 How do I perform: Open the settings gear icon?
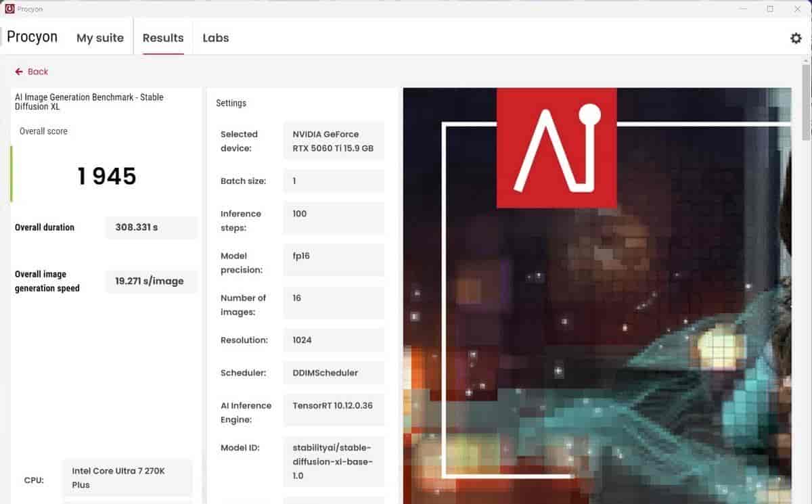[796, 38]
